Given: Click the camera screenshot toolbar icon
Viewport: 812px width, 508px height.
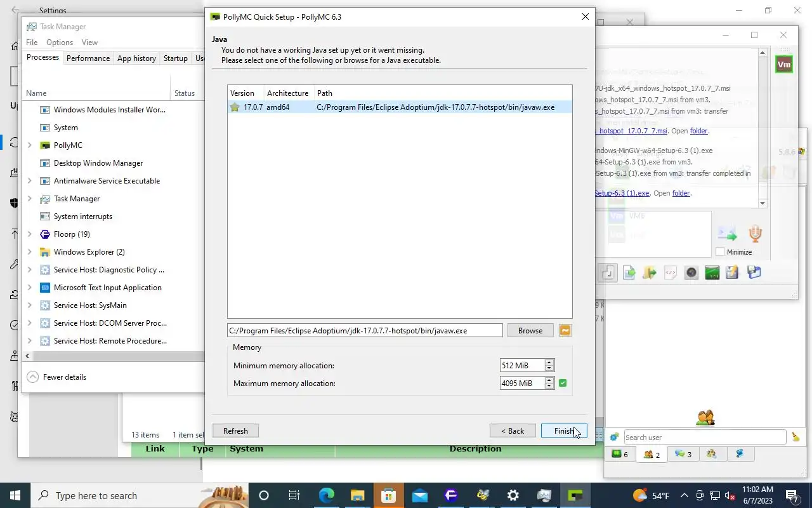Looking at the screenshot, I should 691,272.
